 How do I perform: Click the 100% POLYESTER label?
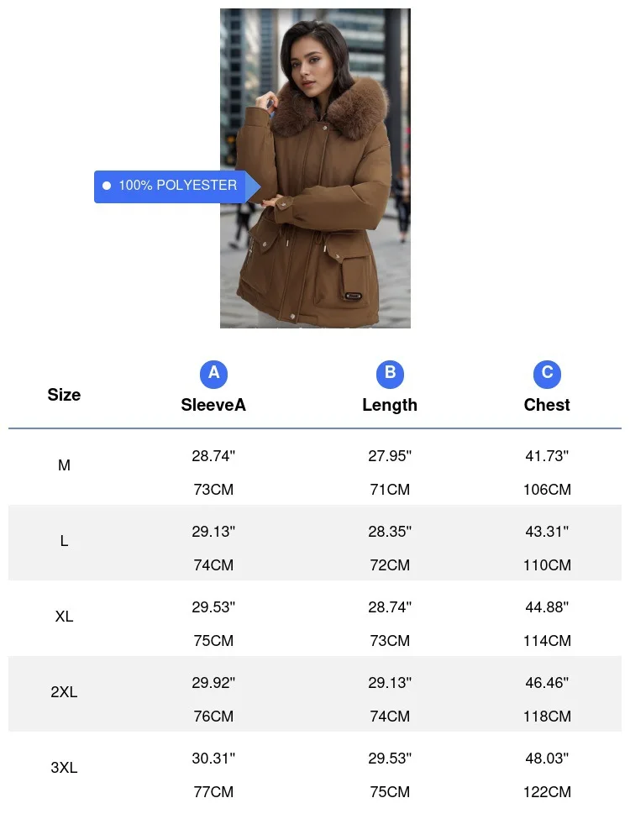pyautogui.click(x=177, y=186)
